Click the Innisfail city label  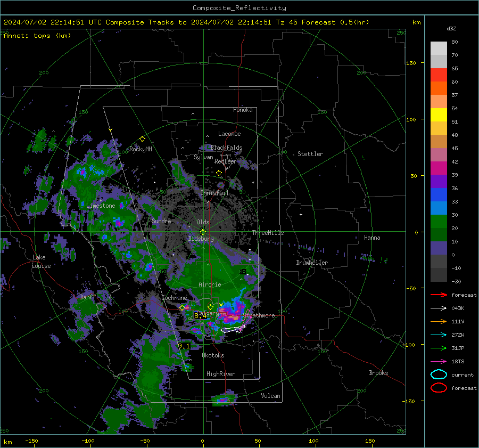coord(214,193)
